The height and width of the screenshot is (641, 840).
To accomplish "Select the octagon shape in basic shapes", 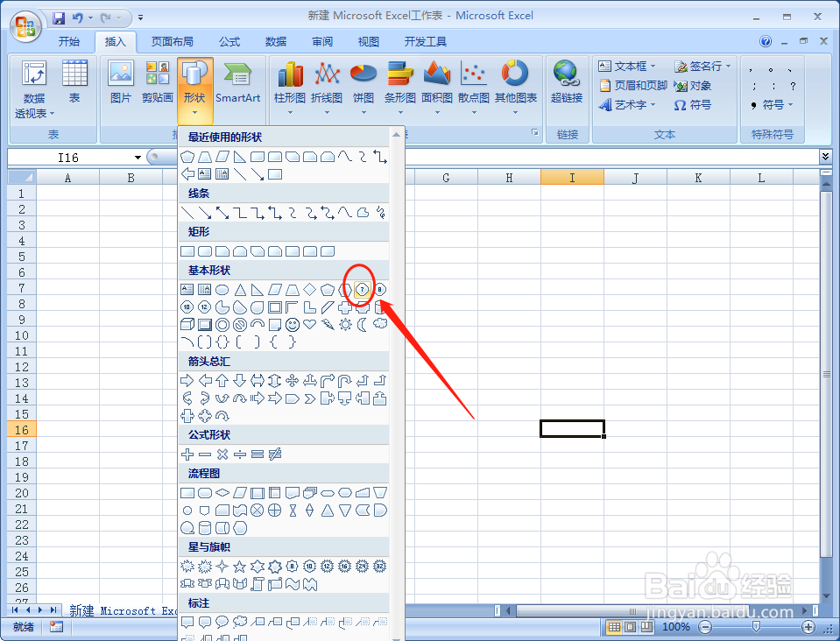I will (x=379, y=290).
